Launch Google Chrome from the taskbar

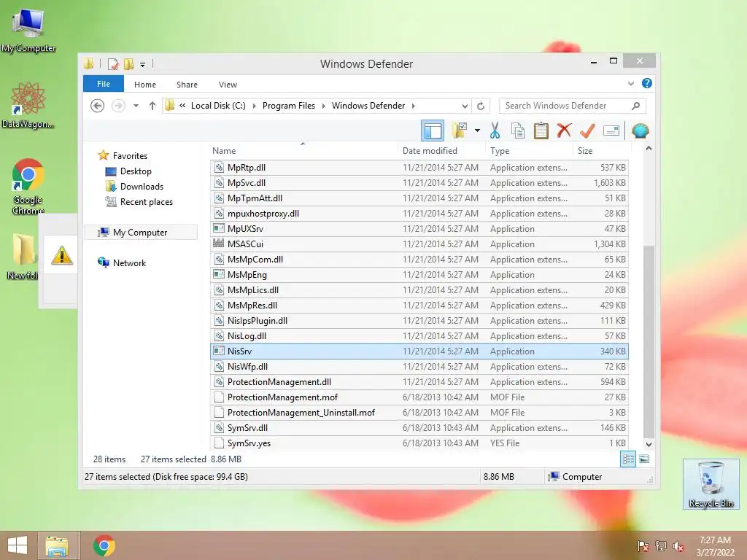coord(104,545)
